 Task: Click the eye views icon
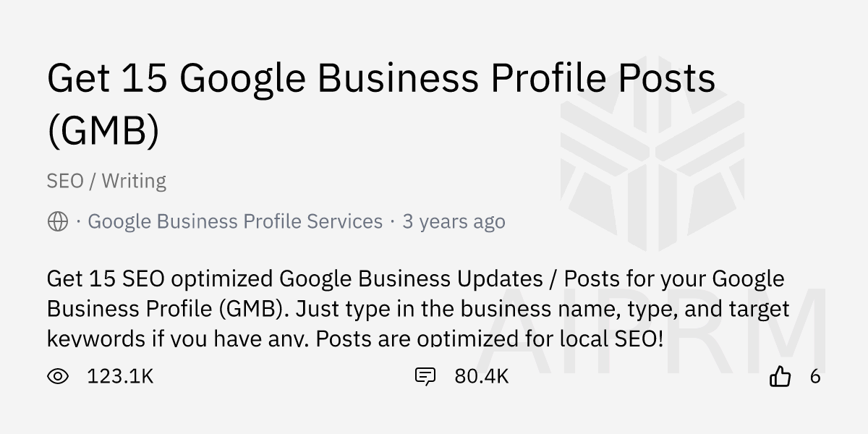[58, 376]
